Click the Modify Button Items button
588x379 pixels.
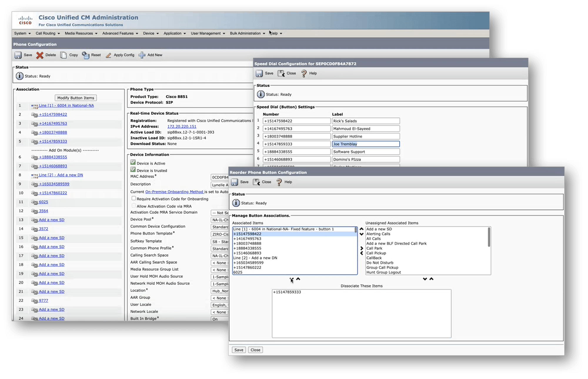76,98
